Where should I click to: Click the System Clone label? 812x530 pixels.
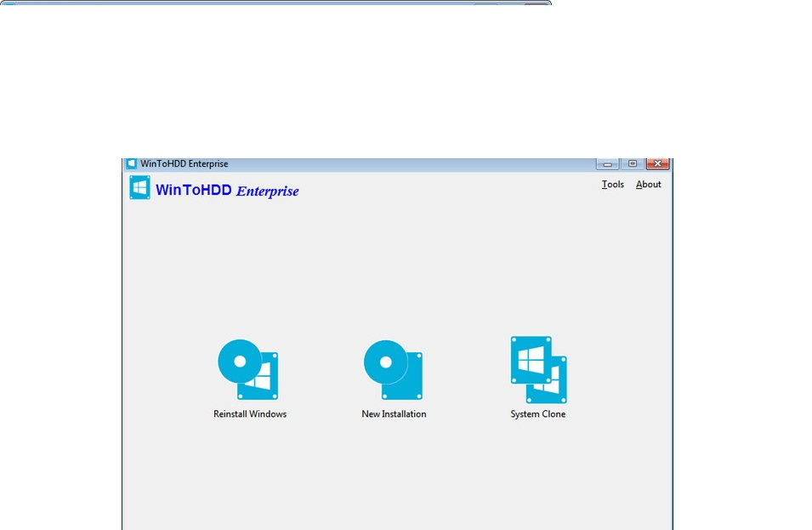537,414
